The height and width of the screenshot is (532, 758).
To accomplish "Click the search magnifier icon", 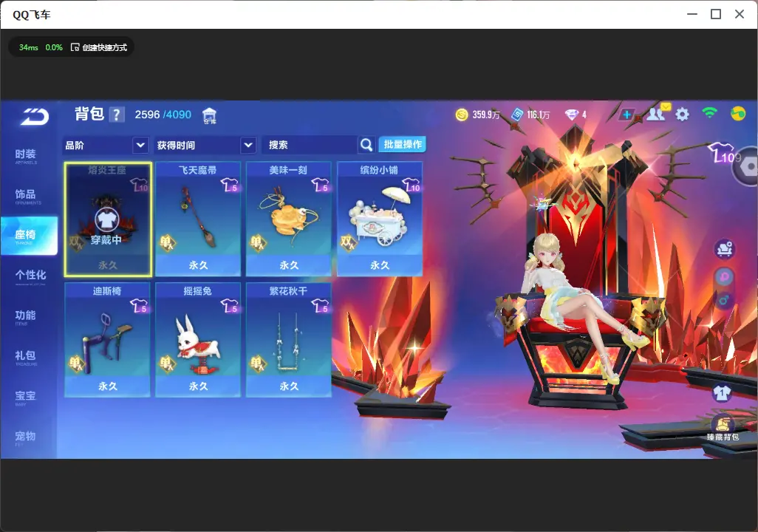I will pos(366,145).
